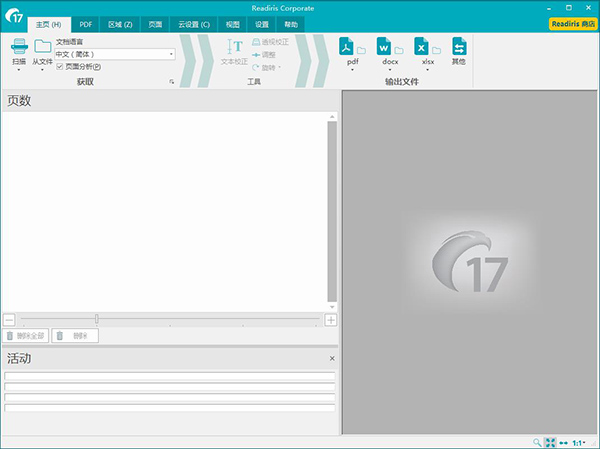The height and width of the screenshot is (449, 600).
Task: Expand the pdf output dropdown arrow
Action: point(352,70)
